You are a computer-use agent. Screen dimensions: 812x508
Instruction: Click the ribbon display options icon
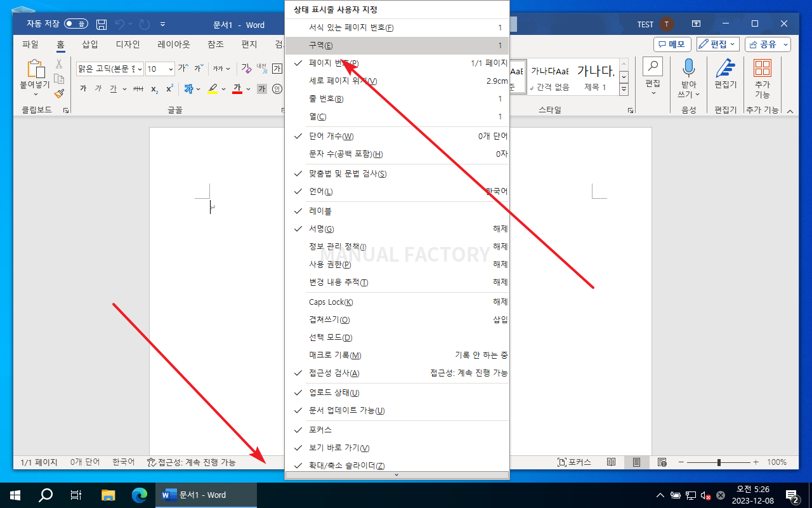coord(696,24)
